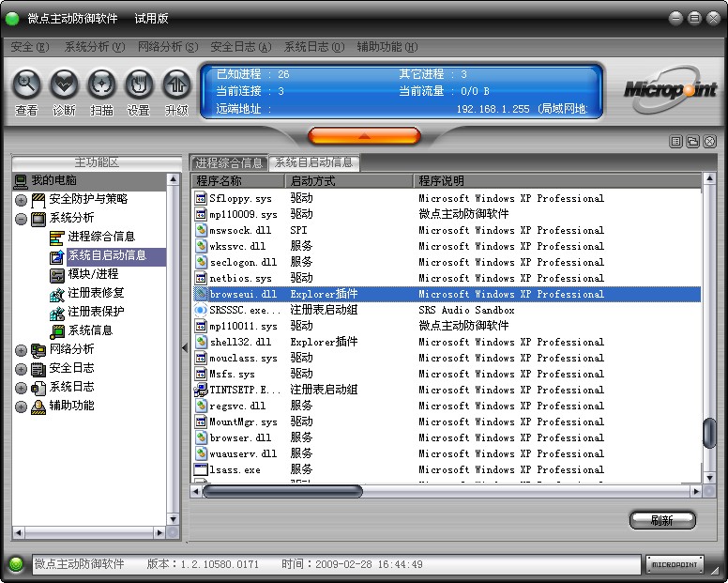Expand the 安全日志 tree node
Viewport: 728px width, 583px height.
coord(21,369)
